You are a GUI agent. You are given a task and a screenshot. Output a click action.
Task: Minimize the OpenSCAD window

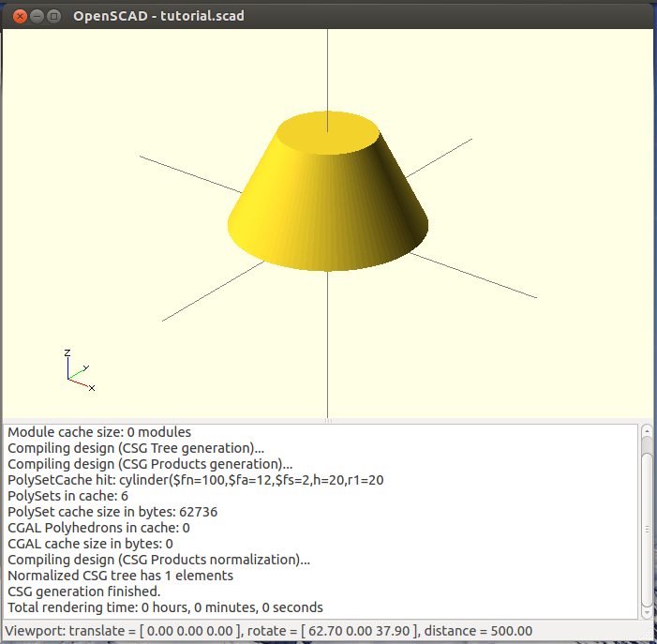(36, 16)
